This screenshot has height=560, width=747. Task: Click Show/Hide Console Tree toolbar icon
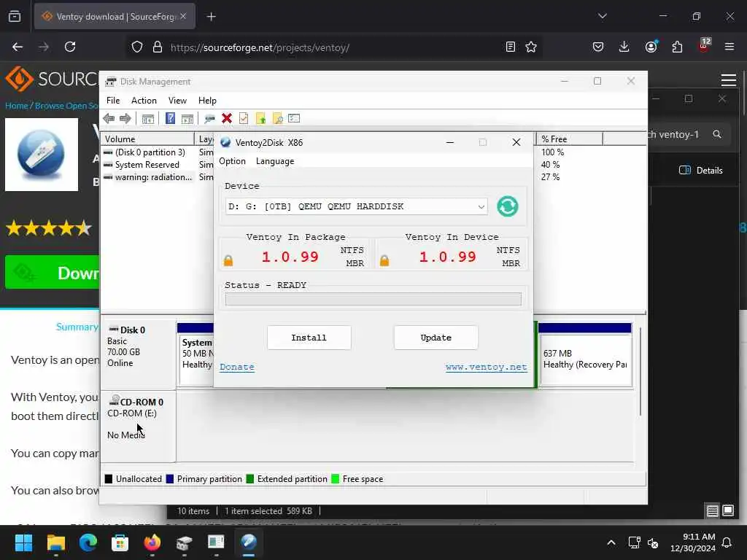pyautogui.click(x=148, y=119)
